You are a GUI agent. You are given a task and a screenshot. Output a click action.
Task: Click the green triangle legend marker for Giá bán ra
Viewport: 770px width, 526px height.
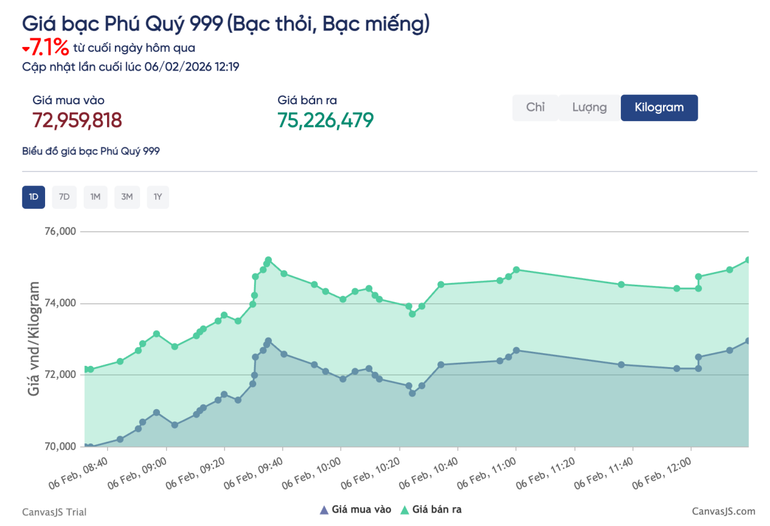(x=404, y=510)
